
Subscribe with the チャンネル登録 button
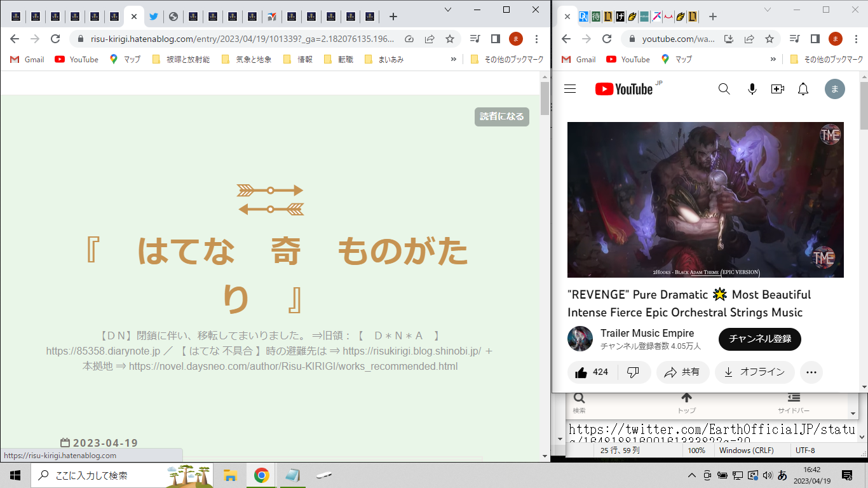point(760,339)
